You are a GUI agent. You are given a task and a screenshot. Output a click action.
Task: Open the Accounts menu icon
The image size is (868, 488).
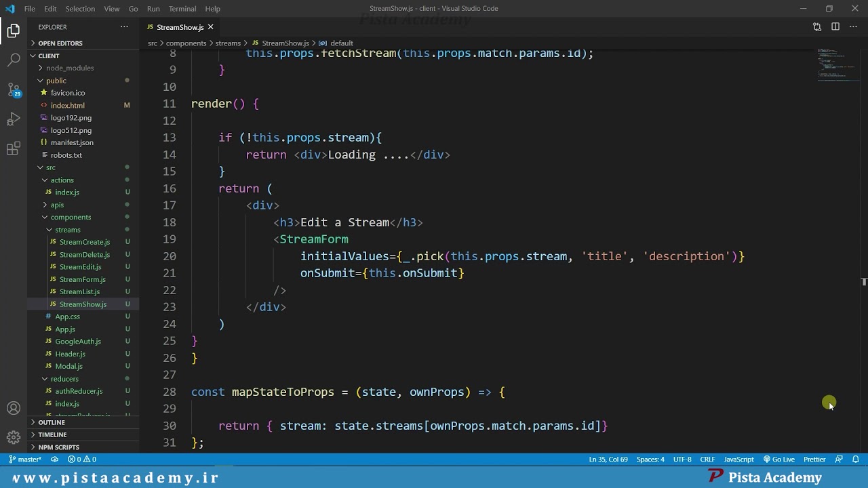[14, 409]
